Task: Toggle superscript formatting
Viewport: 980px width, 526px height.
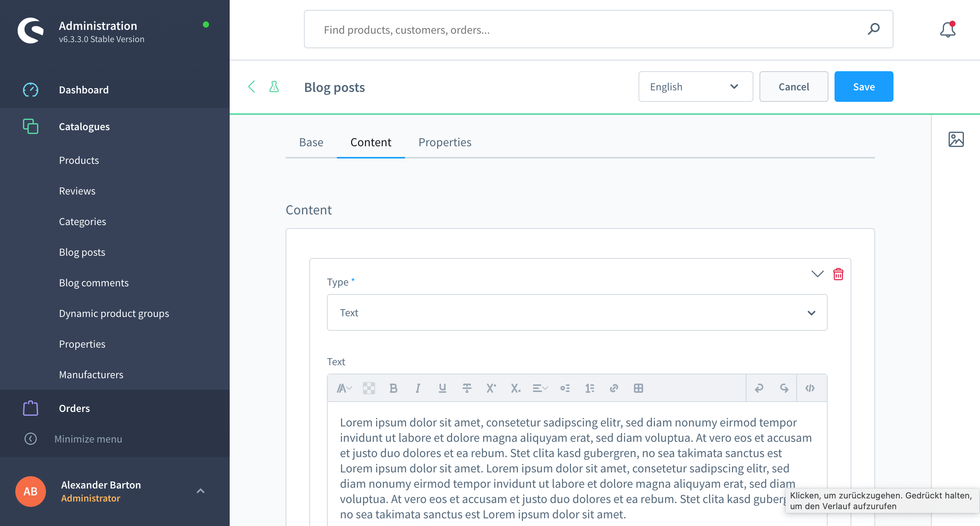Action: [x=491, y=388]
